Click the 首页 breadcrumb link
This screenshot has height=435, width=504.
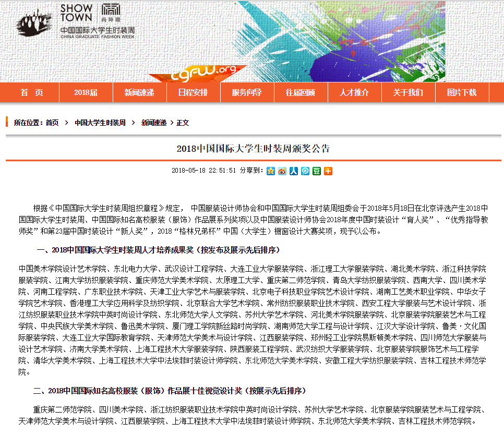point(52,123)
